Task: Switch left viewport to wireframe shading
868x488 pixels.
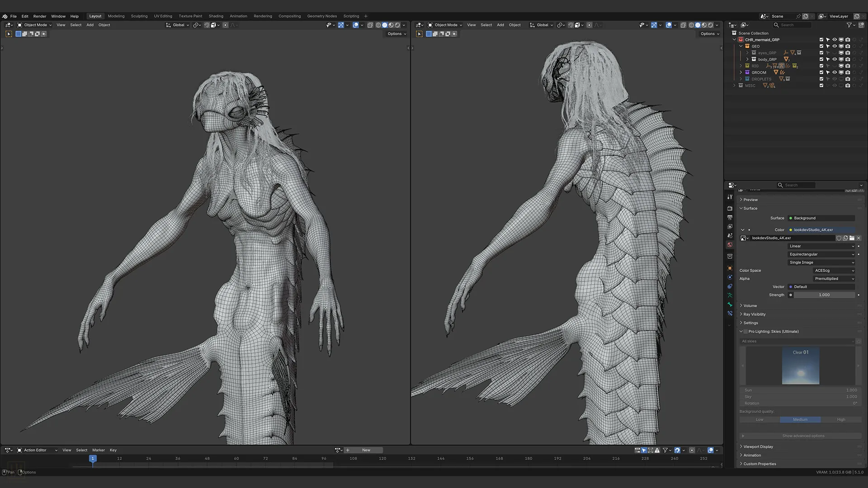Action: 378,25
